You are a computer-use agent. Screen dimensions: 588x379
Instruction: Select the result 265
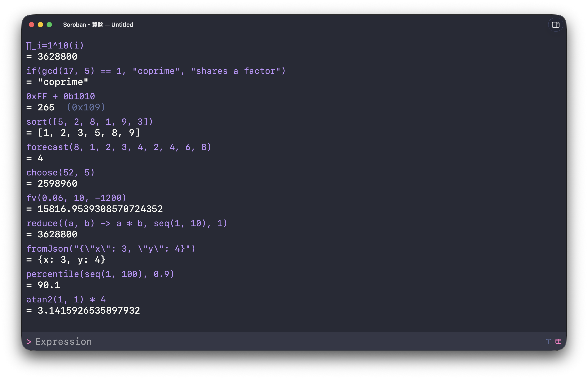[x=46, y=107]
